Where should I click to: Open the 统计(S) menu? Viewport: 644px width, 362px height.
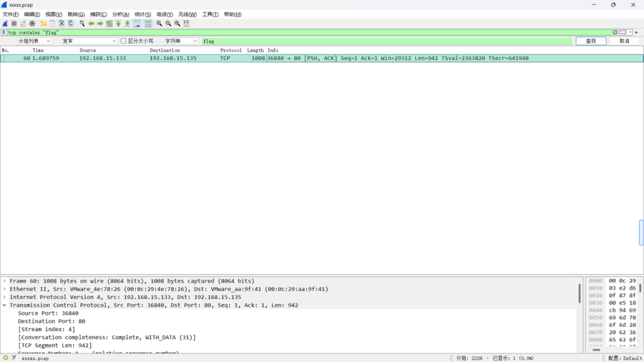tap(143, 14)
